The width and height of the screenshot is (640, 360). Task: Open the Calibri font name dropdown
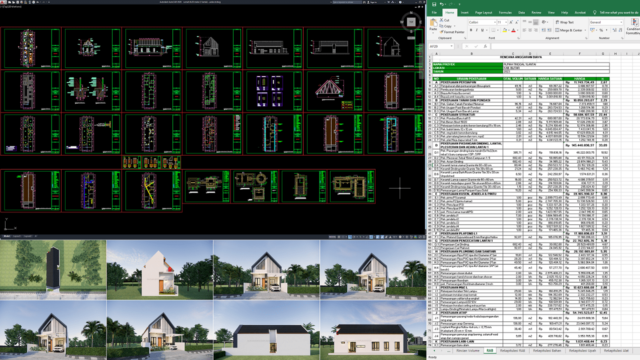(x=495, y=22)
